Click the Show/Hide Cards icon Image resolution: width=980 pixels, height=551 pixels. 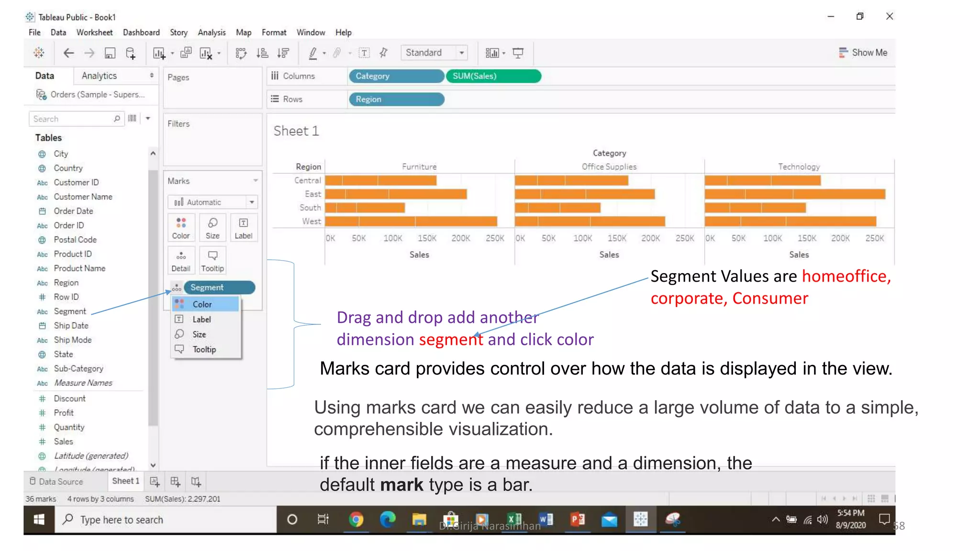[x=492, y=53]
